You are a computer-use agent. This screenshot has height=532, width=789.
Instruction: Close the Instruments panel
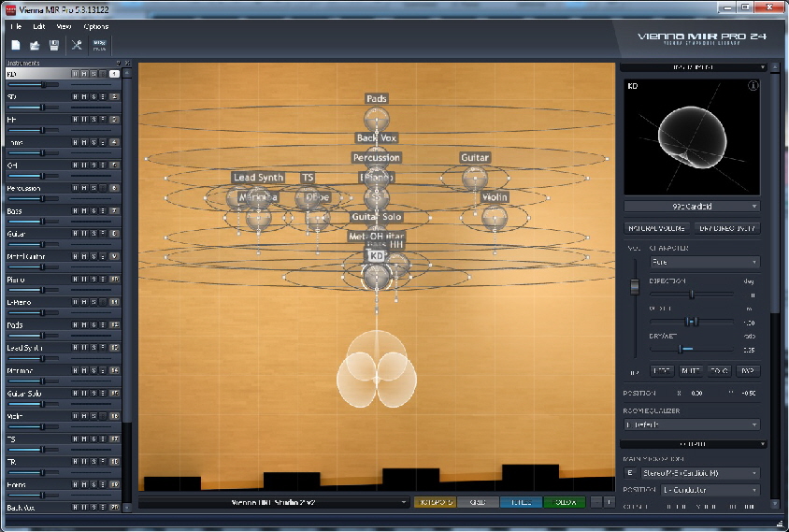pyautogui.click(x=127, y=63)
